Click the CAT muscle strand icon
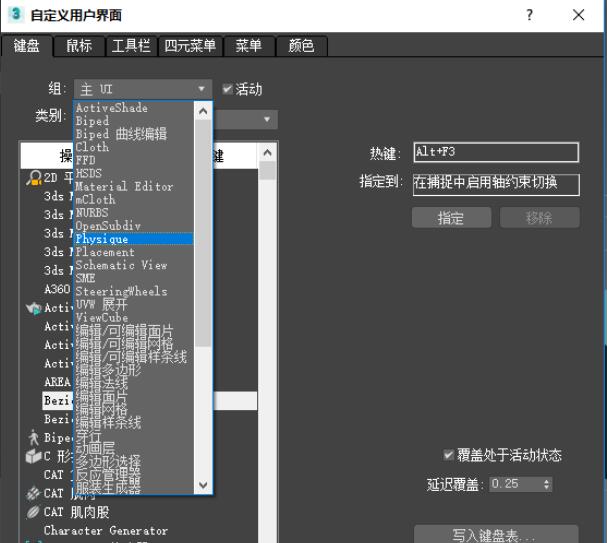607x543 pixels. (x=34, y=493)
